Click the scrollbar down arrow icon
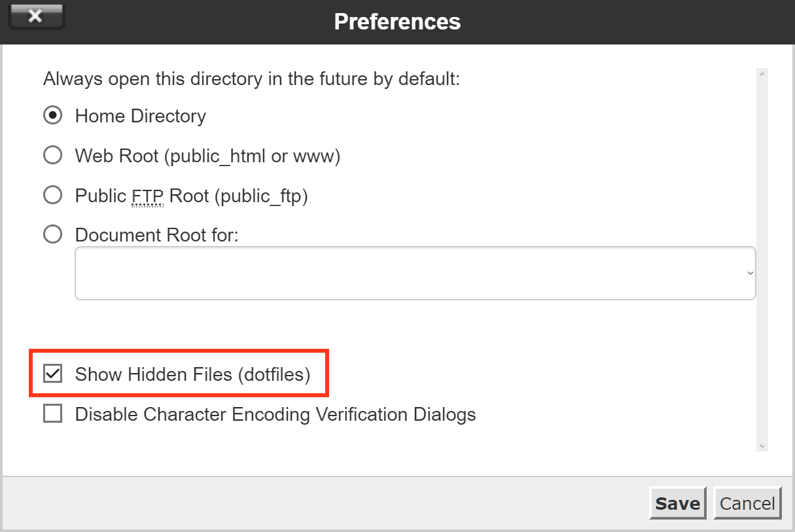 click(762, 446)
